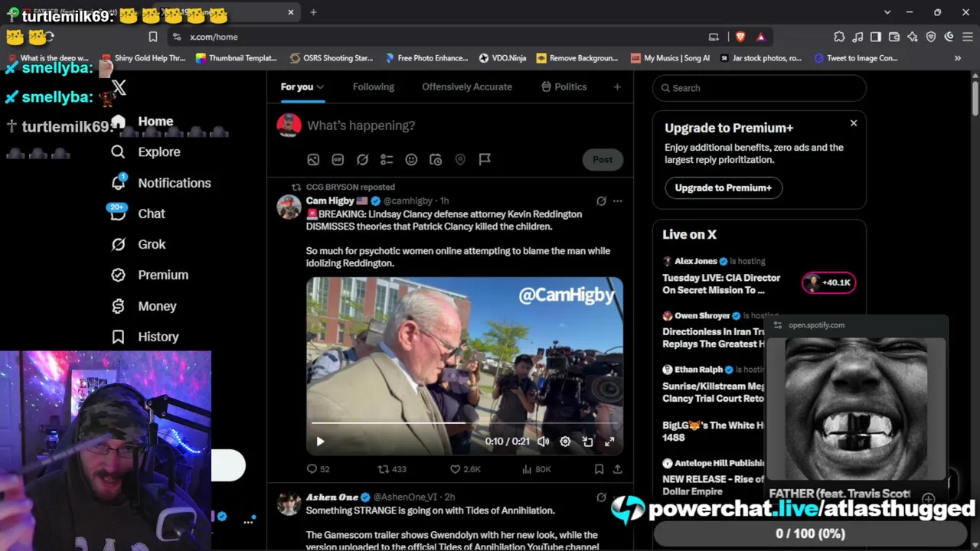Repost Cam Higby's post with 433 reposts

click(x=392, y=469)
